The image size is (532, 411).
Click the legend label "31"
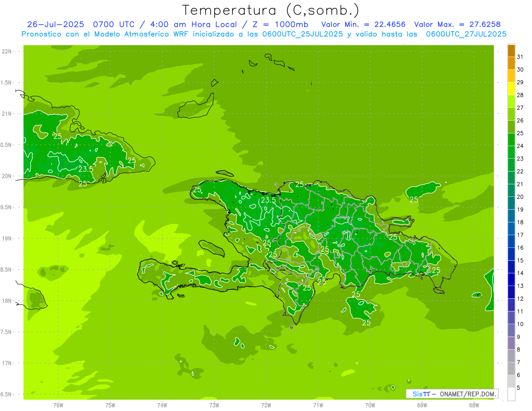(x=520, y=57)
